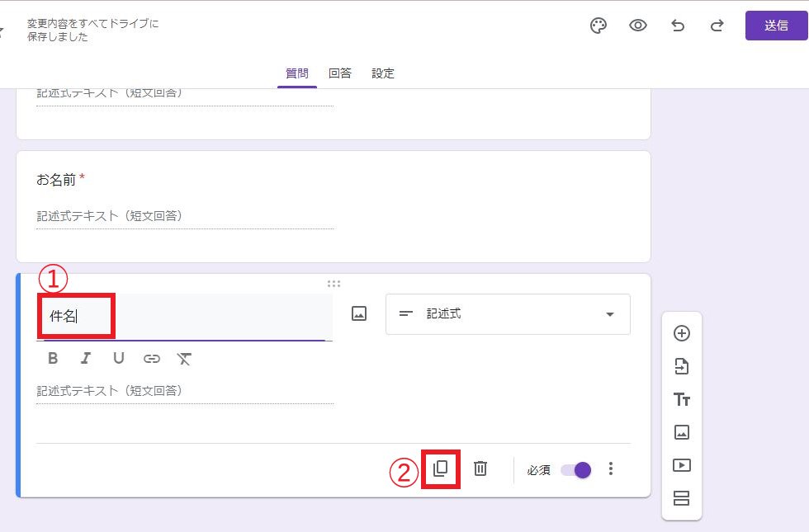
Task: Add an image from side toolbar
Action: coord(682,432)
